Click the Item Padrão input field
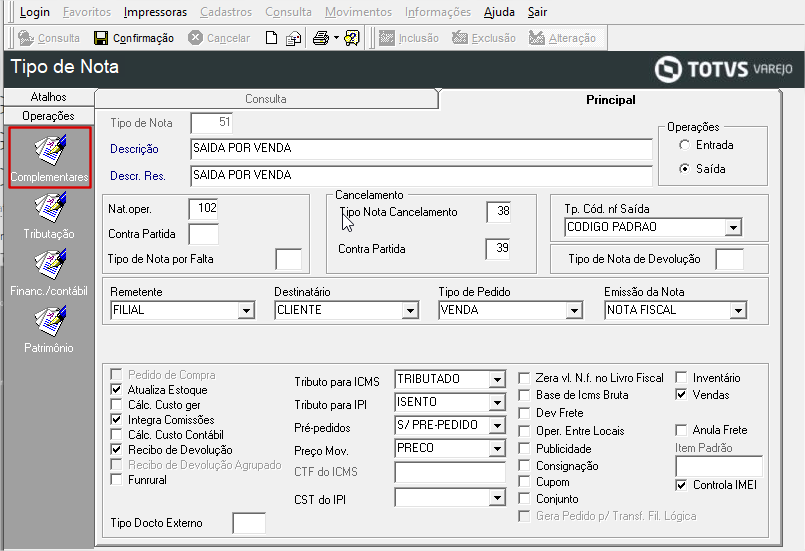805x551 pixels. (719, 467)
